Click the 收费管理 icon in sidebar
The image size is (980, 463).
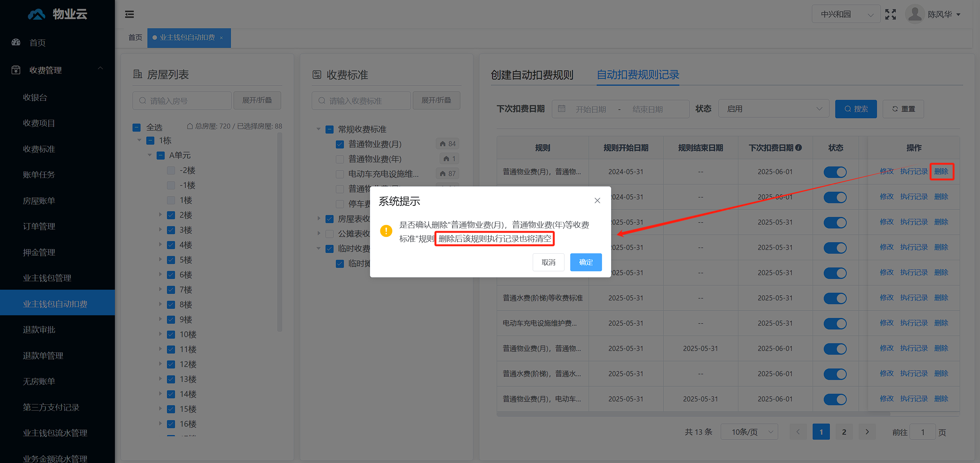point(16,70)
